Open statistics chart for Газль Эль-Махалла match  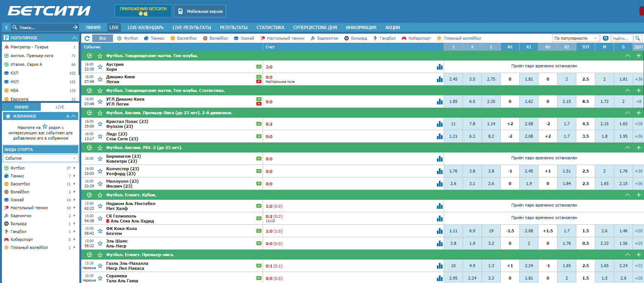(440, 266)
